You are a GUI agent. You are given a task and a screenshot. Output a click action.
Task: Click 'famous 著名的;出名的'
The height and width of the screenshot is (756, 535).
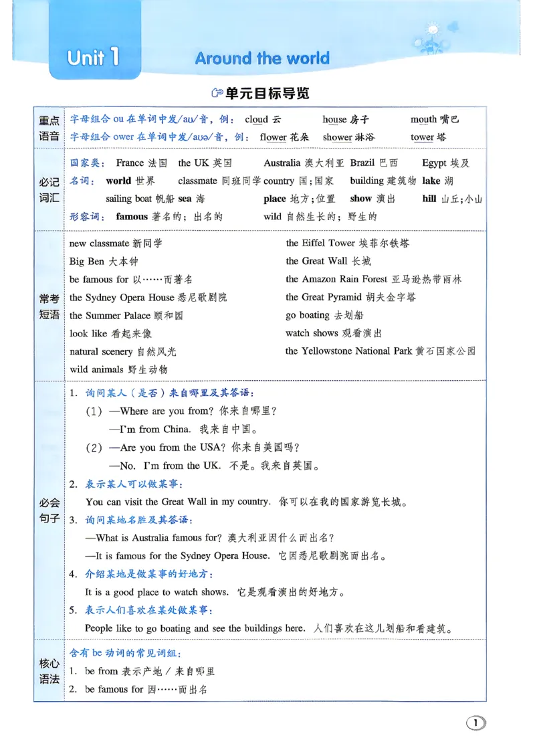pyautogui.click(x=169, y=217)
